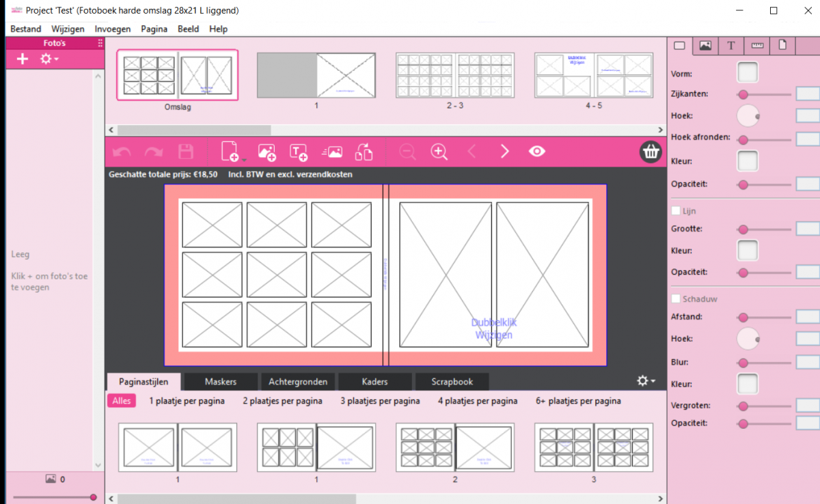Enable the Schaduw checkbox
This screenshot has height=504, width=820.
676,299
